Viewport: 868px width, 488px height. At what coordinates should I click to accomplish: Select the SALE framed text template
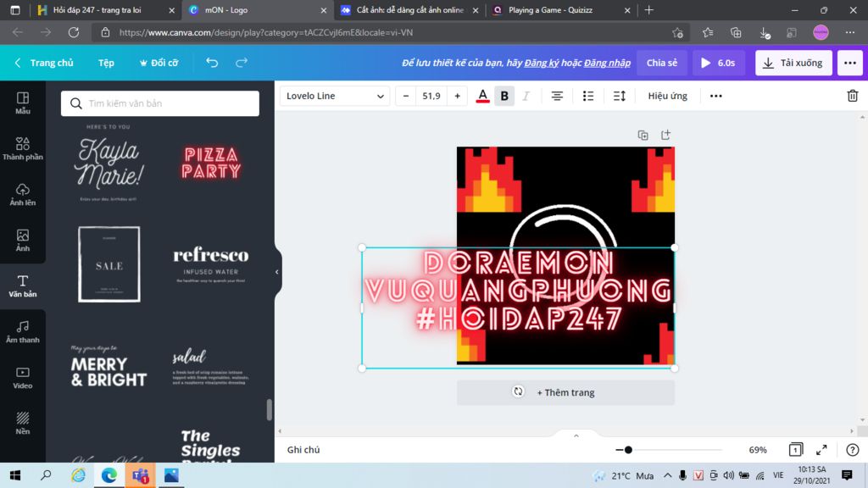pos(109,264)
